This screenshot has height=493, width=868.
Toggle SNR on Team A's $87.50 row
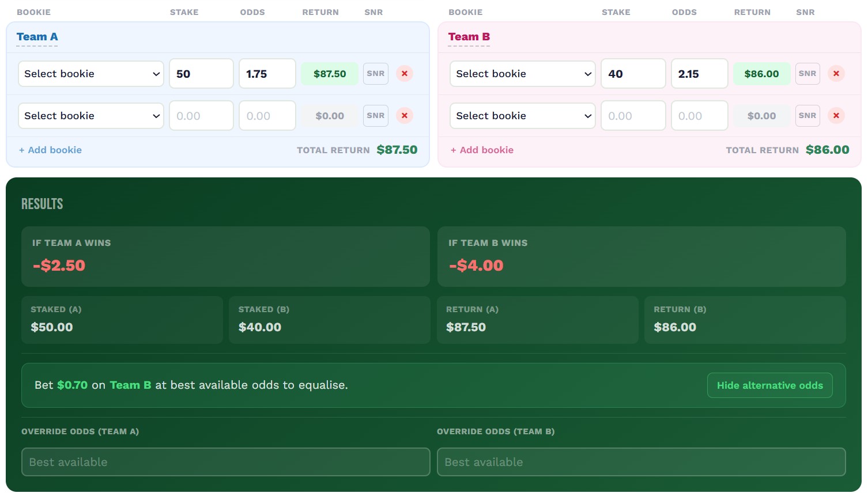pyautogui.click(x=376, y=74)
